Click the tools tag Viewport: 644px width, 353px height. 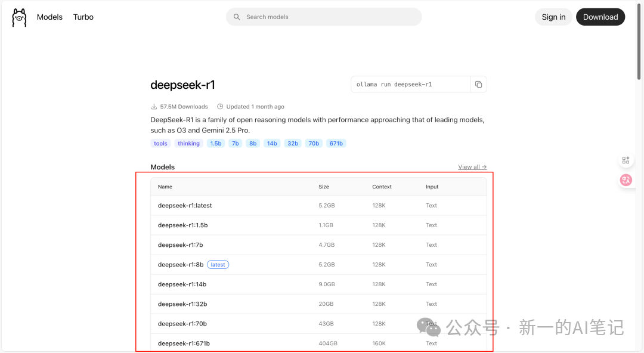pos(160,144)
